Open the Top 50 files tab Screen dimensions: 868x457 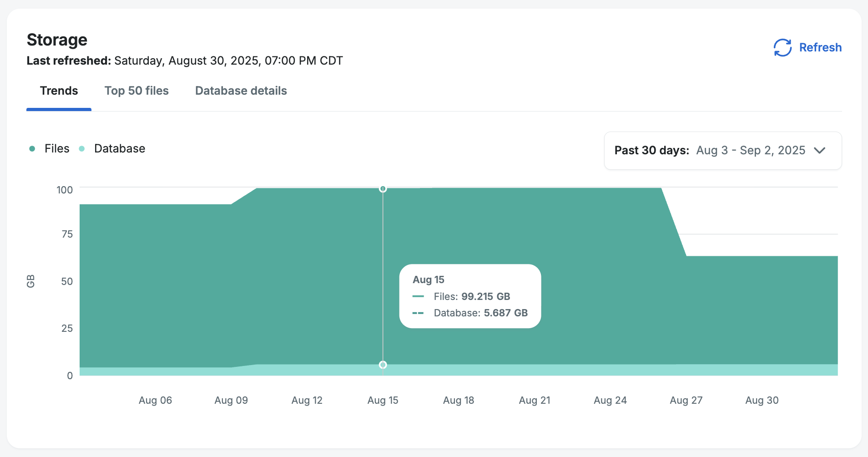click(136, 91)
